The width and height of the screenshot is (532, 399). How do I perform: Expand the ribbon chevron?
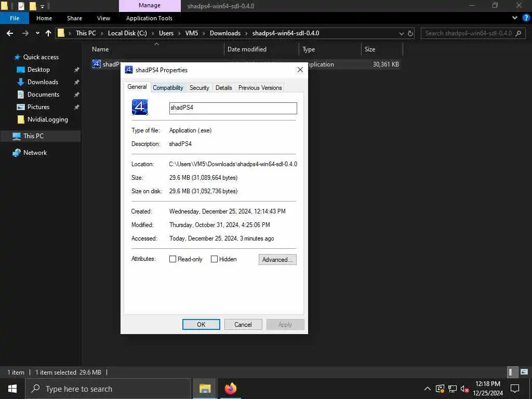tap(515, 18)
